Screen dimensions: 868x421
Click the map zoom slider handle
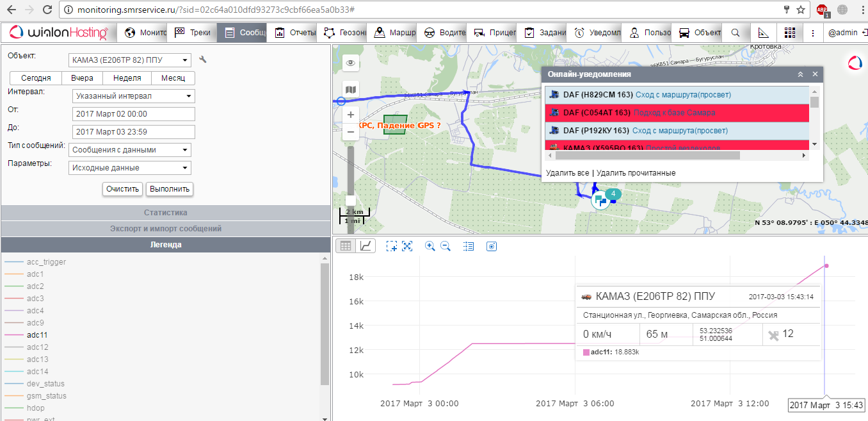pos(350,201)
